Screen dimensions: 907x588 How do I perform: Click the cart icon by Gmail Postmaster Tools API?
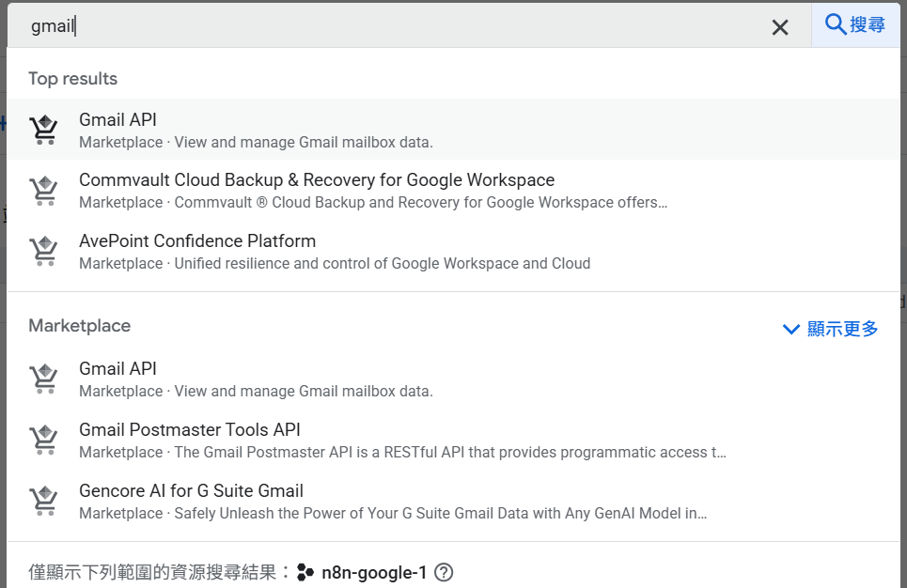click(x=43, y=441)
